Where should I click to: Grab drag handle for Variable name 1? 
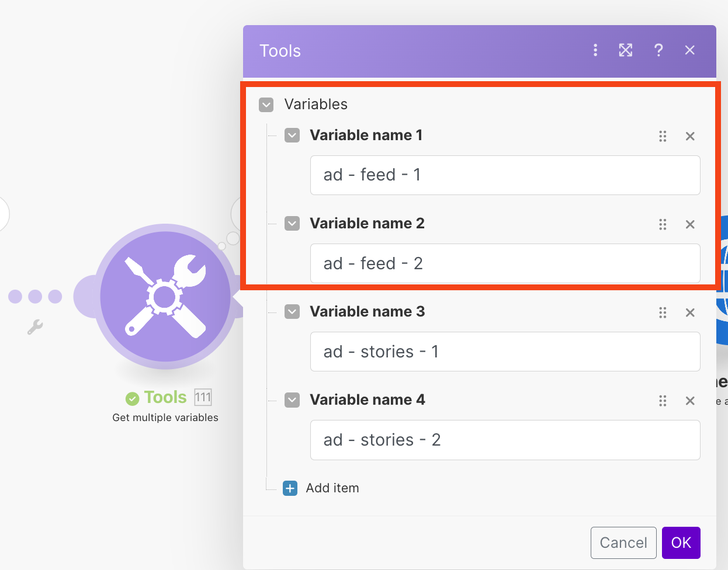pyautogui.click(x=663, y=136)
